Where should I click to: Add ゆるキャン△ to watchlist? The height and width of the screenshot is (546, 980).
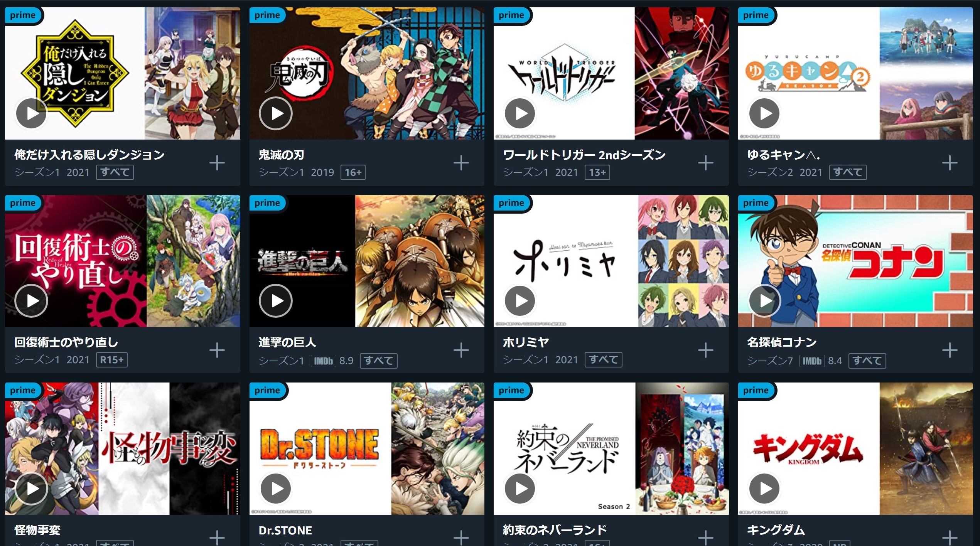point(950,163)
